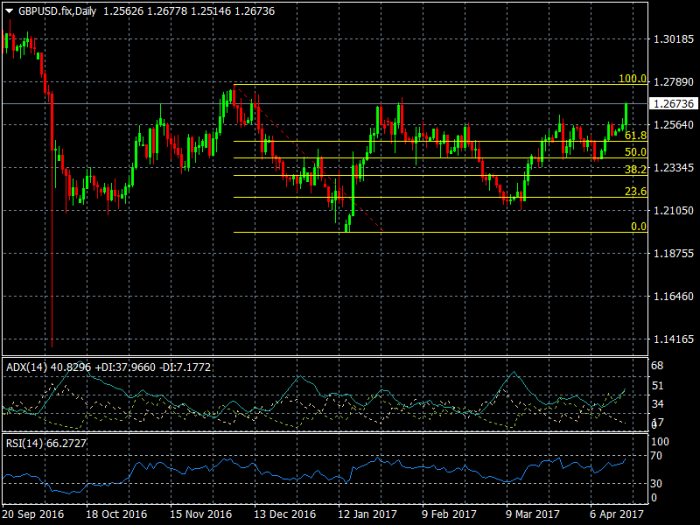Click the 1.18755 price axis value
700x525 pixels.
tap(673, 254)
